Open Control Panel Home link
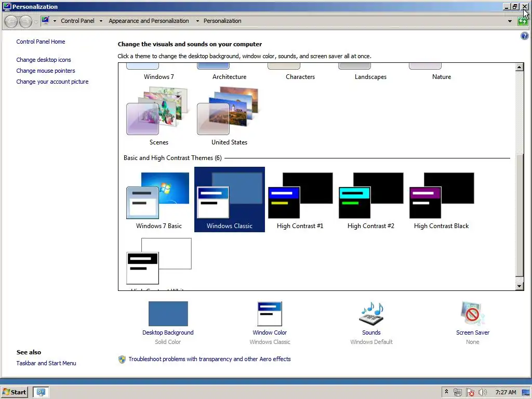 point(41,42)
